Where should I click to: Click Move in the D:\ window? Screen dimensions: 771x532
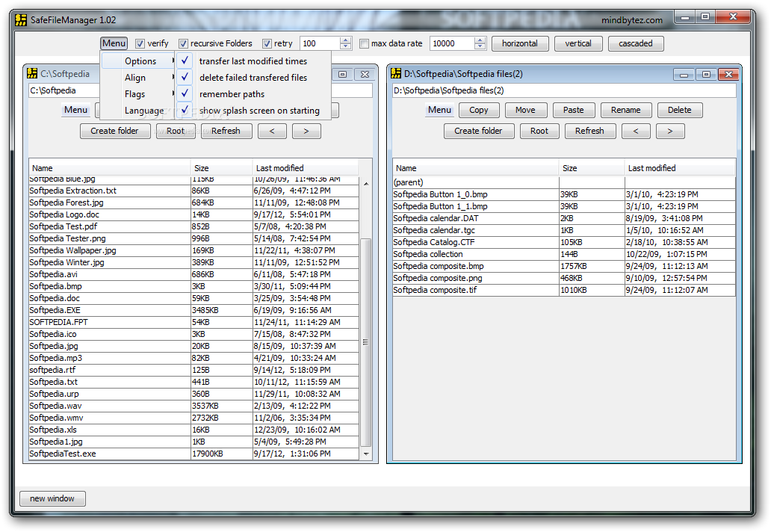click(x=526, y=110)
